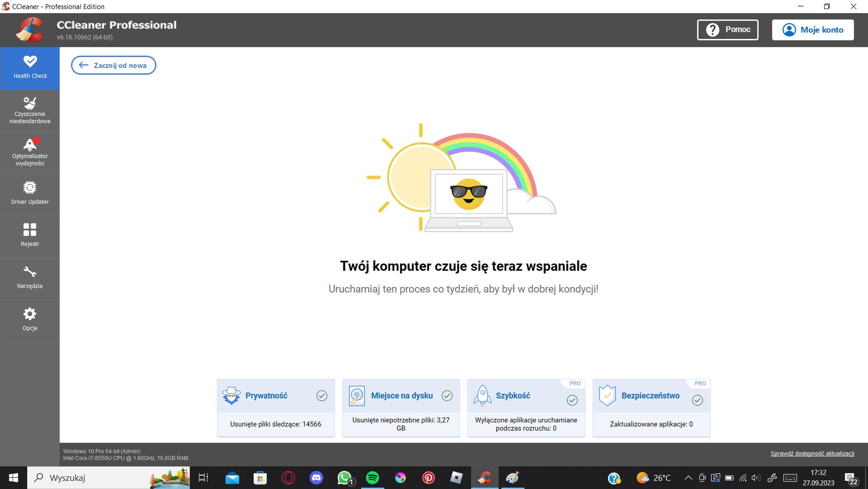Viewport: 868px width, 489px height.
Task: Click Wyłączone aplikacje uruchamiane podczas rozruchu text
Action: tap(526, 424)
